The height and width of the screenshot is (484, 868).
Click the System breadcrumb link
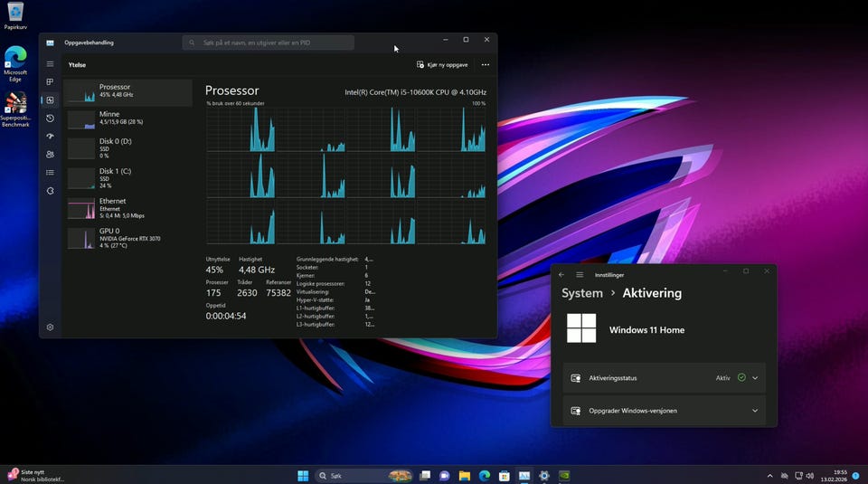point(581,293)
